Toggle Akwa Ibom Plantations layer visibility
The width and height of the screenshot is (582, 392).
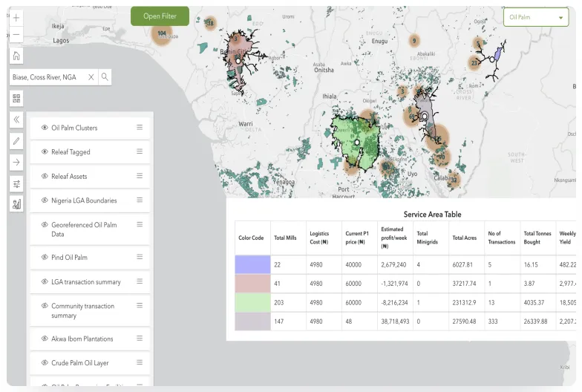point(45,339)
